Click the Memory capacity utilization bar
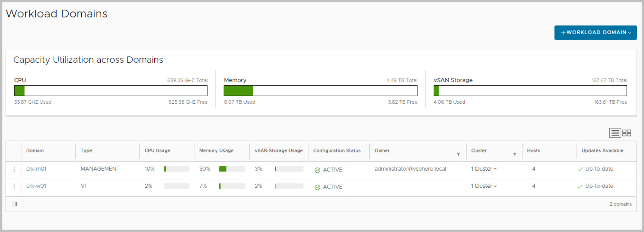644x232 pixels. coord(320,91)
